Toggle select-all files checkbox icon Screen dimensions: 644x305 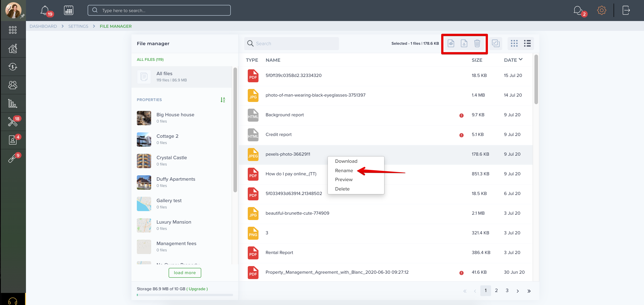pos(496,44)
